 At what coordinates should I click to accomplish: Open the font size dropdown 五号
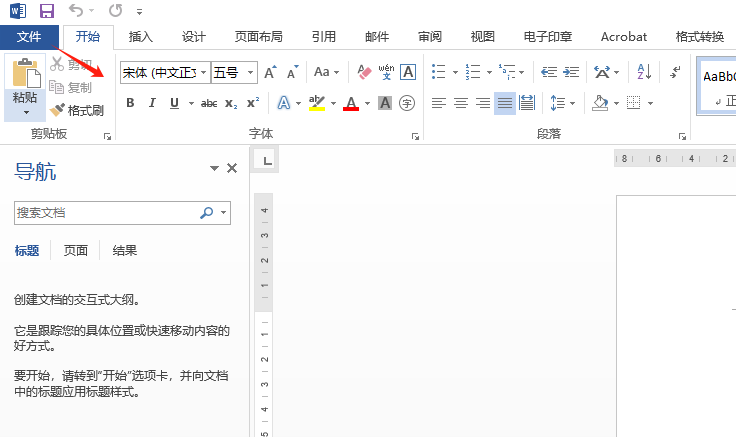click(x=251, y=72)
